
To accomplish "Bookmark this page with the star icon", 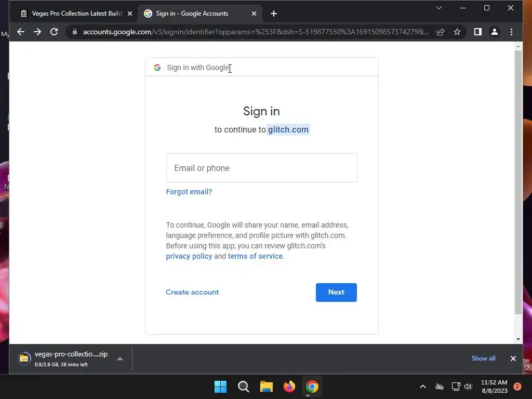I will point(457,32).
